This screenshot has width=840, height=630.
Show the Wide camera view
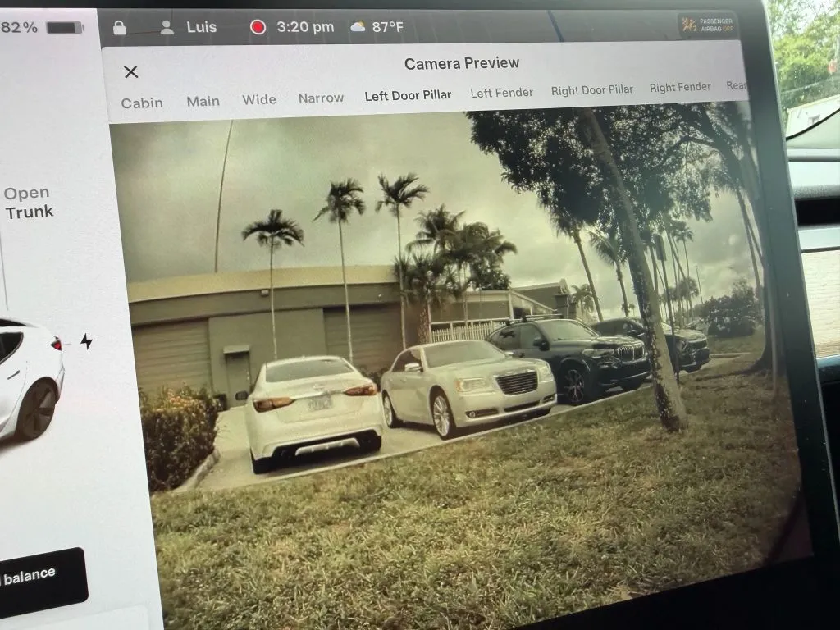tap(259, 100)
